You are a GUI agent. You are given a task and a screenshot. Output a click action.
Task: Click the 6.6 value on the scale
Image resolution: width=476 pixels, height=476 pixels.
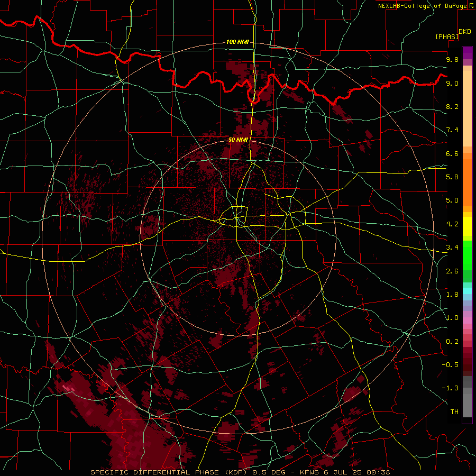(452, 153)
